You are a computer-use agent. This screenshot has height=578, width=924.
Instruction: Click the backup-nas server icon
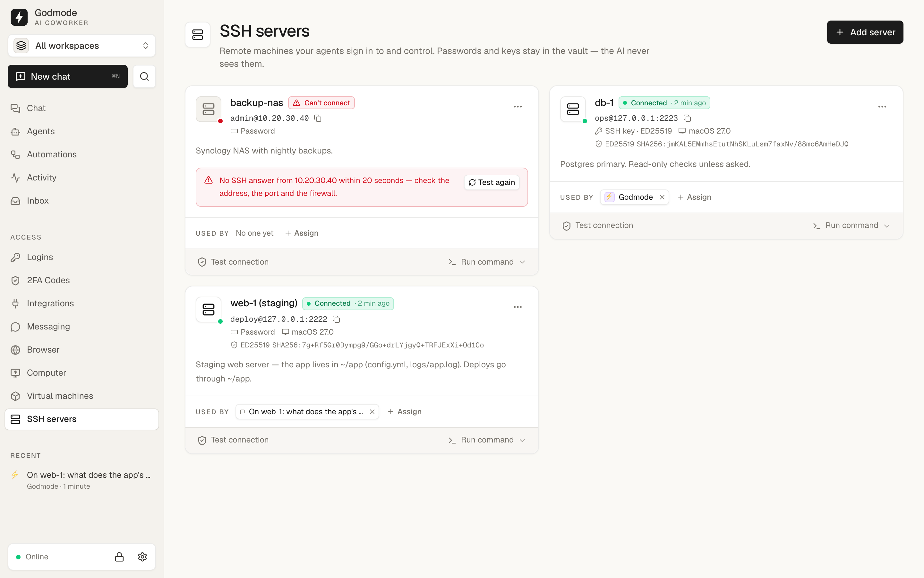pos(209,109)
